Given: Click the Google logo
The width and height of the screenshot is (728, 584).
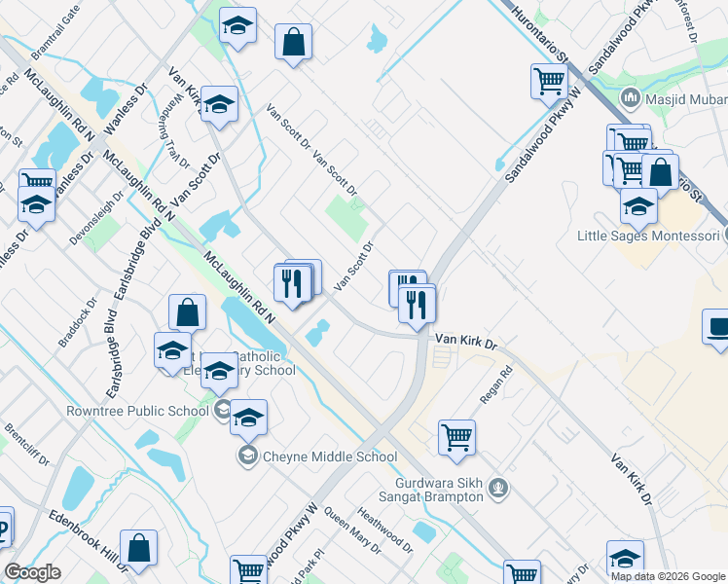Looking at the screenshot, I should coord(32,572).
